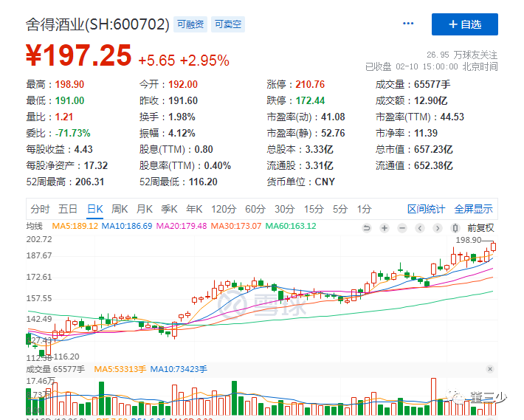This screenshot has width=524, height=420.
Task: Click the candlestick chart style icon
Action: tap(455, 228)
